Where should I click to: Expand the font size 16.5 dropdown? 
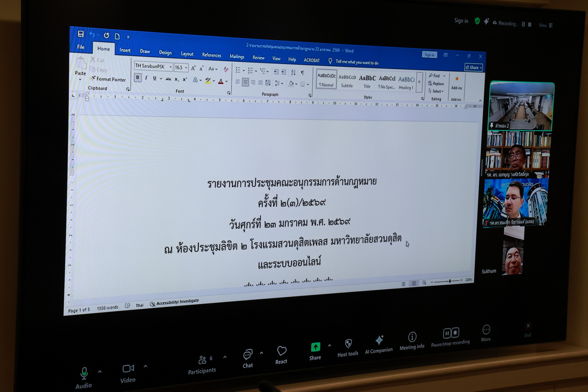point(186,68)
